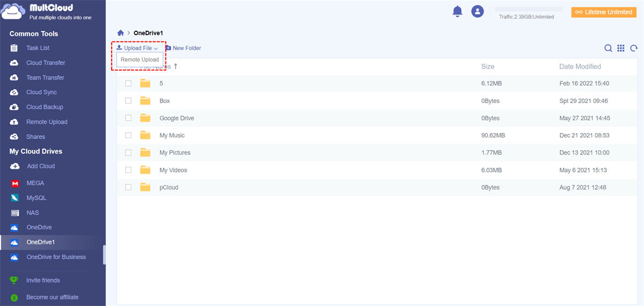This screenshot has width=644, height=306.
Task: Click the Date Modified column header
Action: 580,67
